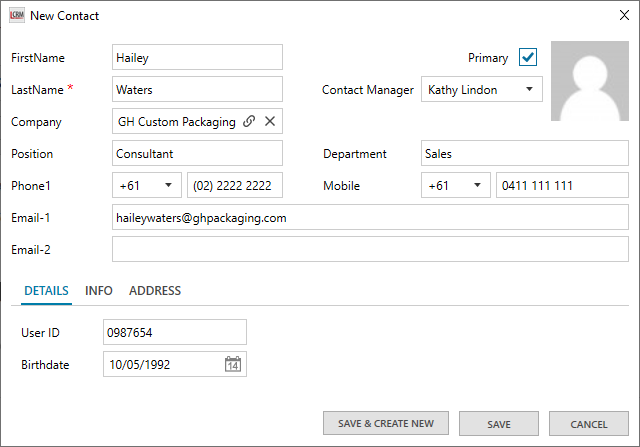Focus the User ID input field
Image resolution: width=640 pixels, height=447 pixels.
tap(174, 333)
